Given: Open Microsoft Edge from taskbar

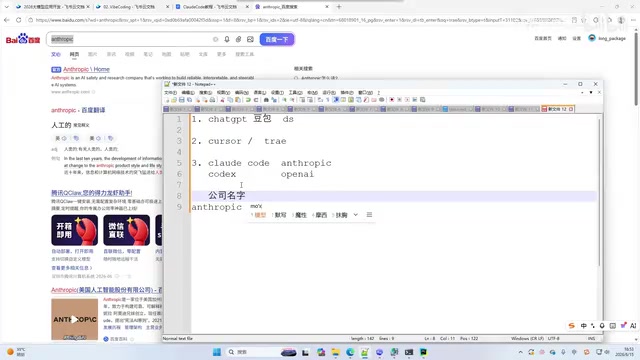Looking at the screenshot, I should (350, 352).
